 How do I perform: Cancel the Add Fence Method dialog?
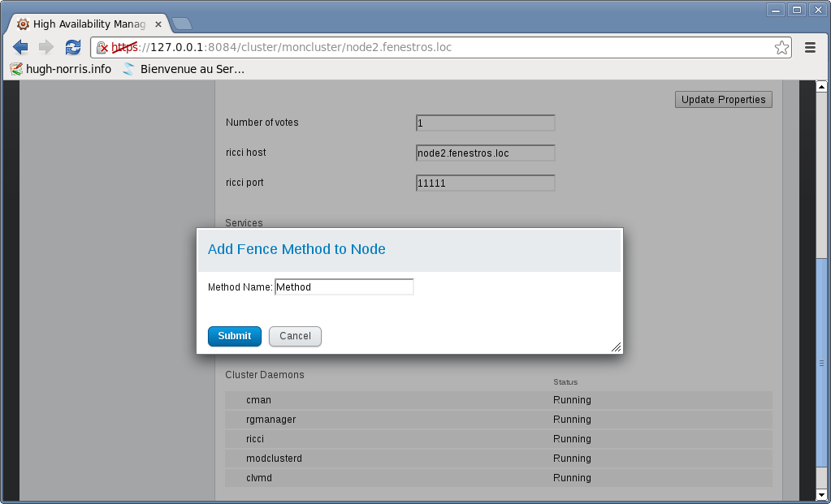295,336
